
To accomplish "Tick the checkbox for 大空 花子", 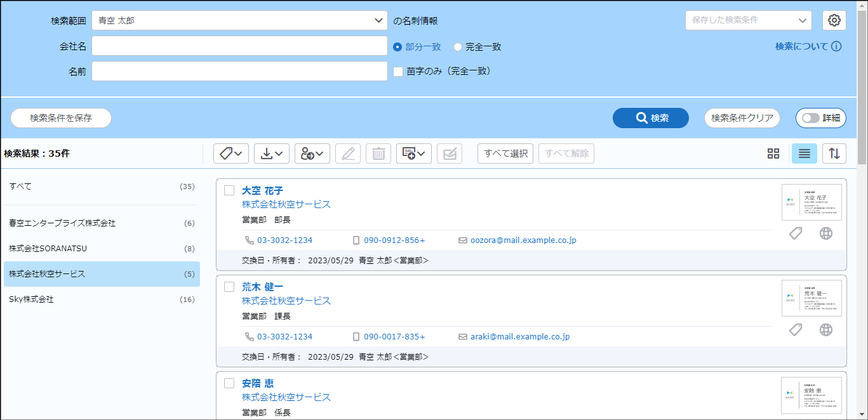I will pyautogui.click(x=229, y=190).
